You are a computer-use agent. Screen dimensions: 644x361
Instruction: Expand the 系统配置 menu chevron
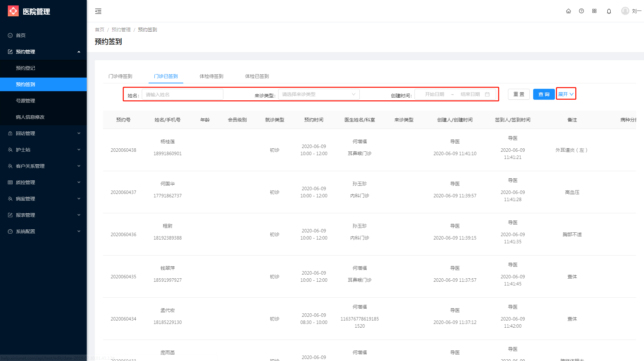tap(79, 231)
